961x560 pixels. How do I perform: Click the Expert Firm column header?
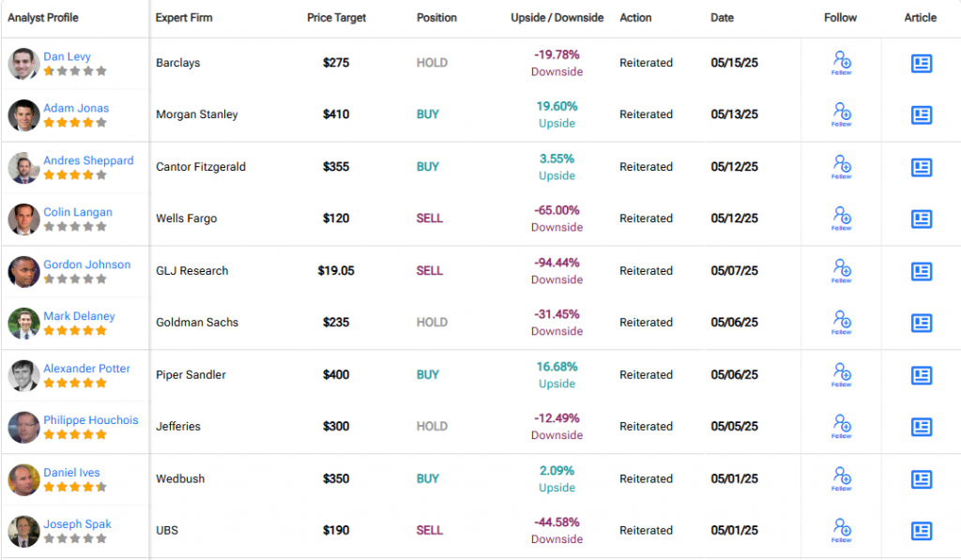[184, 18]
